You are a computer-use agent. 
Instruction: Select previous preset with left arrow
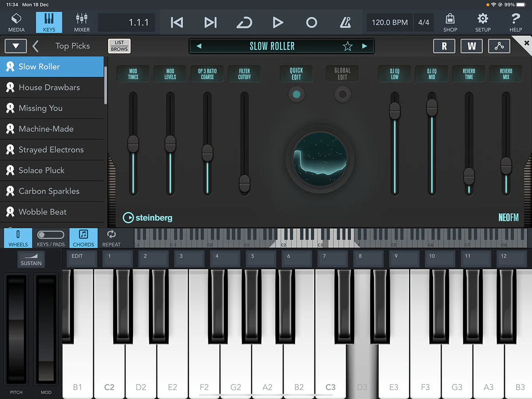(x=199, y=46)
